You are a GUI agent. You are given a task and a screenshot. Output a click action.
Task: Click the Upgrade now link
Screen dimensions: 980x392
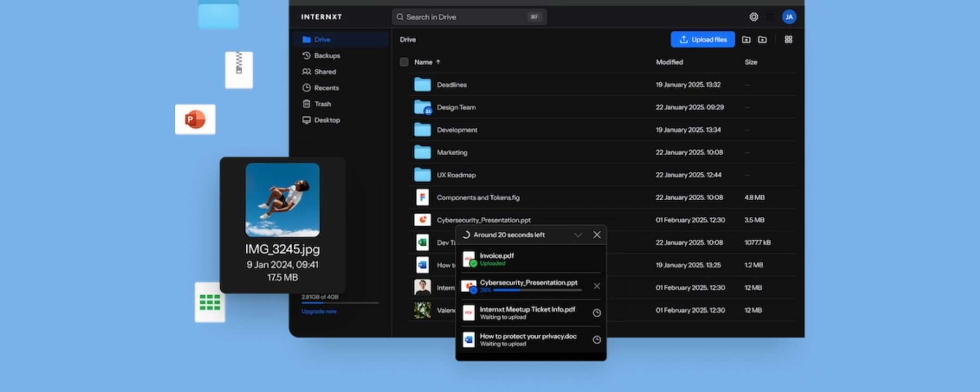(x=319, y=312)
